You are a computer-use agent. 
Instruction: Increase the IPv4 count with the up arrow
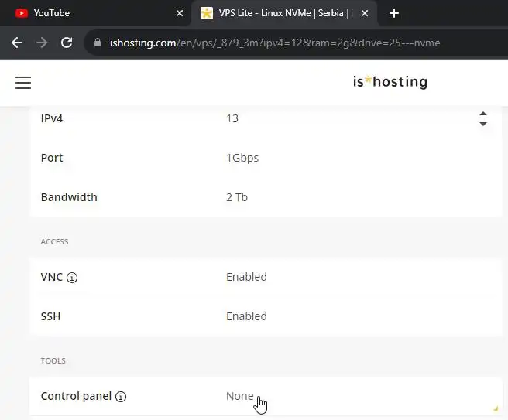[x=483, y=114]
